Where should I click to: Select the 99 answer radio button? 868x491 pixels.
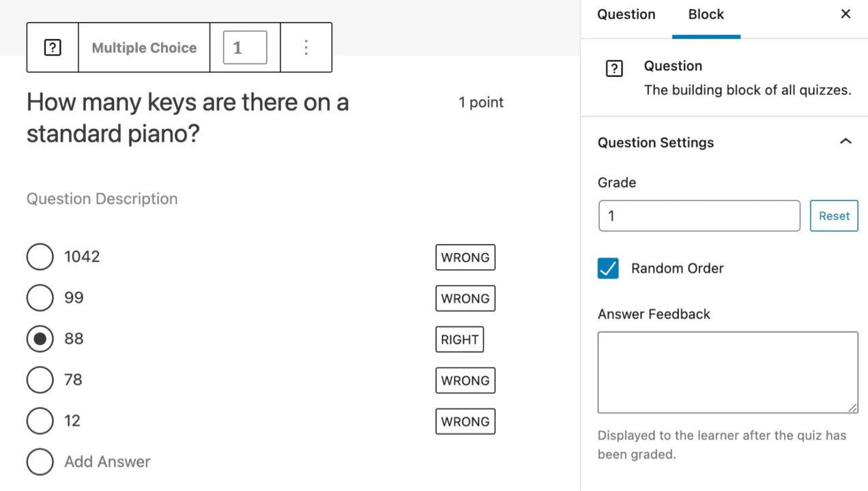pos(40,297)
